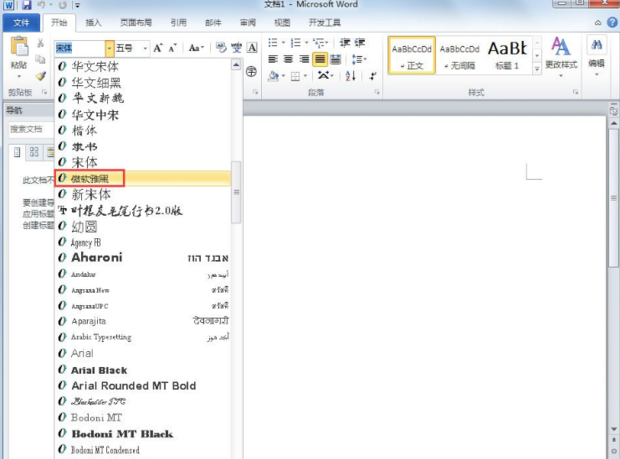Switch to the 引用 References tab
Screen dimensions: 620x459
click(178, 23)
